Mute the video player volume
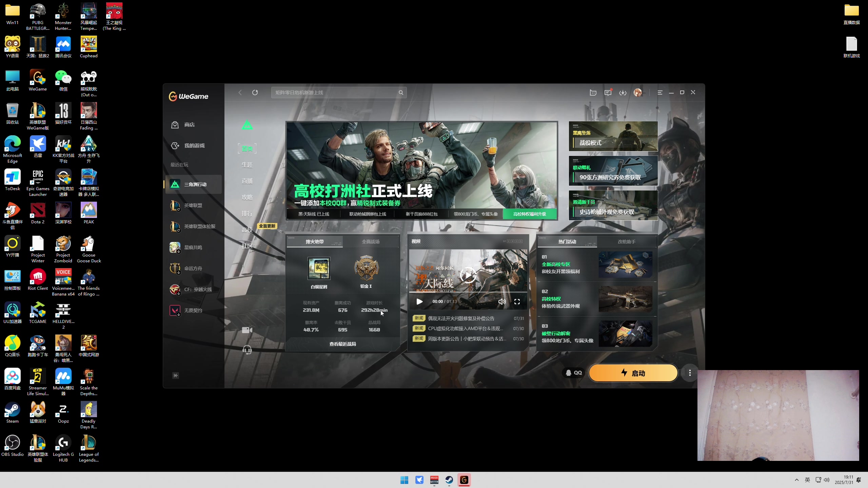 (x=502, y=302)
